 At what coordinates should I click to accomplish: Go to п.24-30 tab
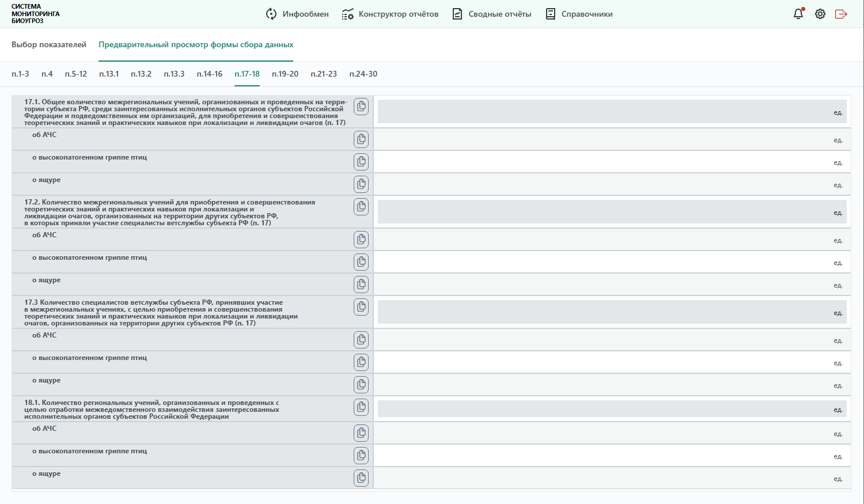point(363,74)
